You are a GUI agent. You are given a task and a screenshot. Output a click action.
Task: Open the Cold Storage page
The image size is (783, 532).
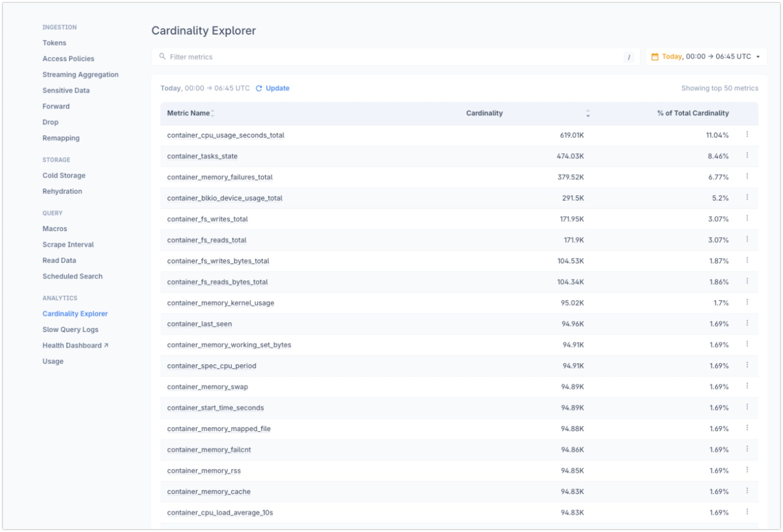coord(64,175)
